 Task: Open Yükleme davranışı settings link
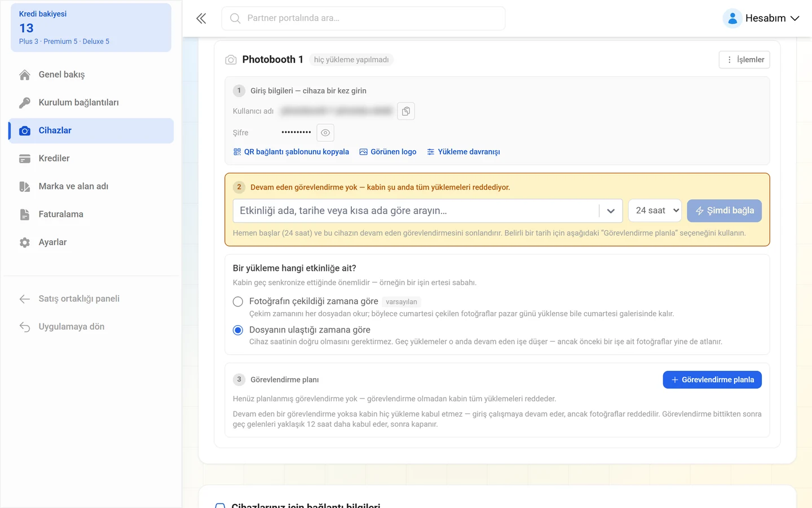click(464, 152)
